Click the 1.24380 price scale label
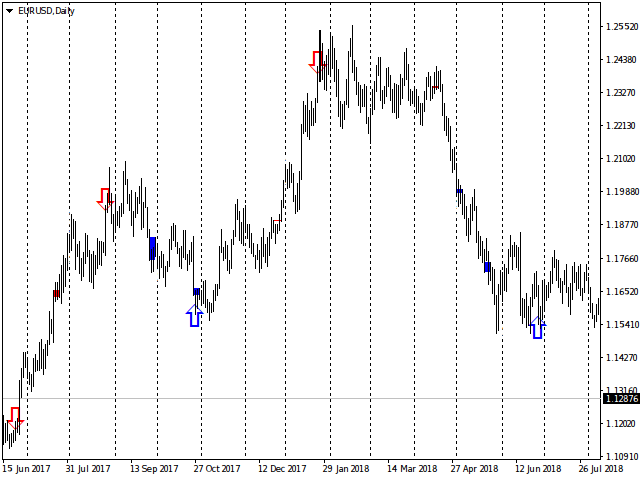This screenshot has width=640, height=480. tap(621, 60)
